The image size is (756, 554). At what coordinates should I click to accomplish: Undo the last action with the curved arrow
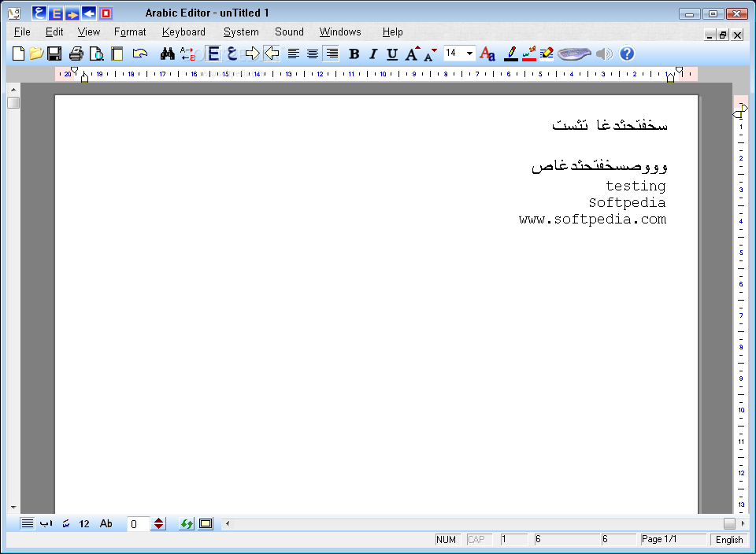[140, 54]
